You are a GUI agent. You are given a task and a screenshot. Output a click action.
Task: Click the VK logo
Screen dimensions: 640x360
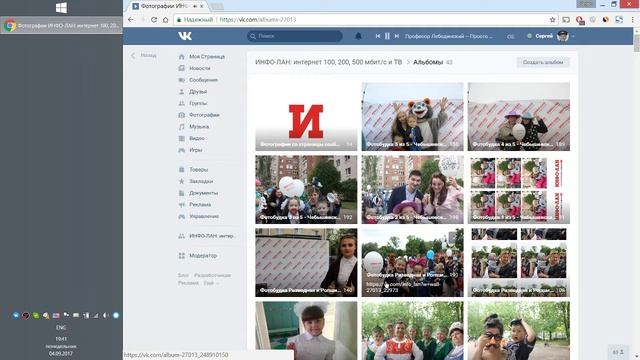tap(185, 36)
